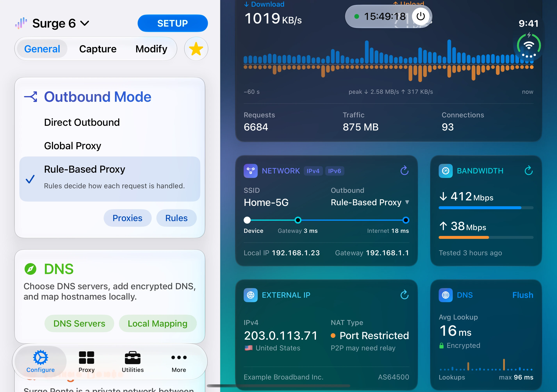Open the Rules button
Screen dimensions: 557x392
point(176,218)
